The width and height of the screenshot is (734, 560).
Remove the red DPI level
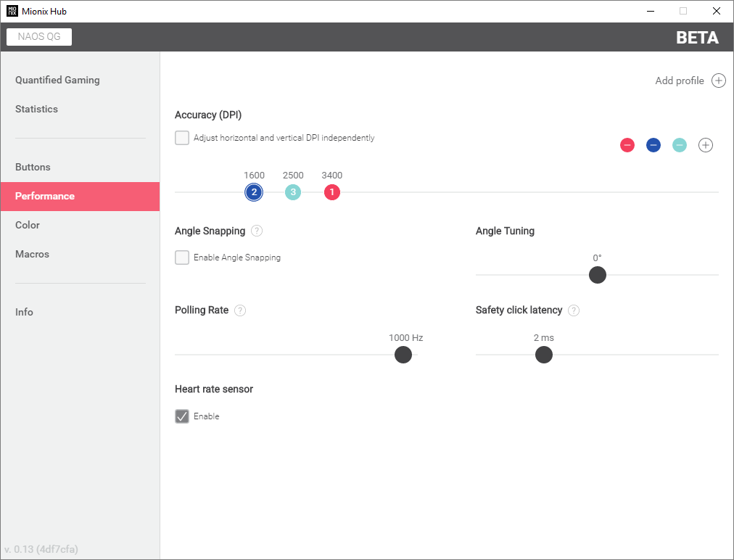(627, 145)
